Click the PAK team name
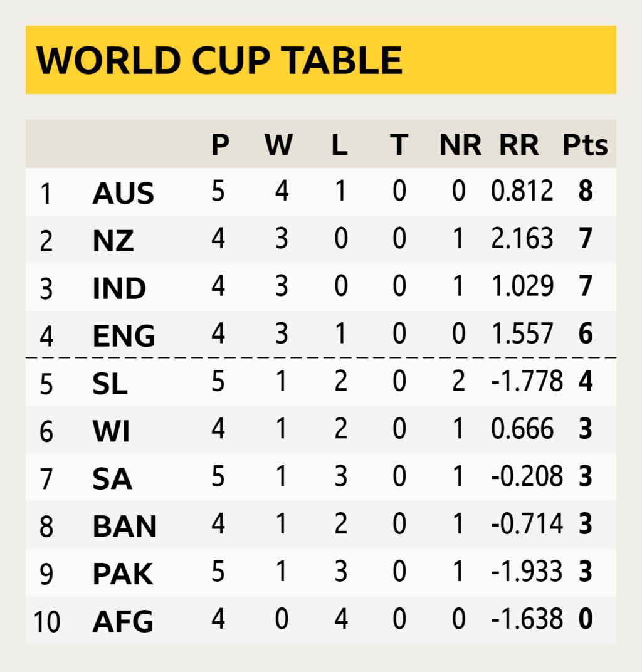642x672 pixels. [x=123, y=574]
